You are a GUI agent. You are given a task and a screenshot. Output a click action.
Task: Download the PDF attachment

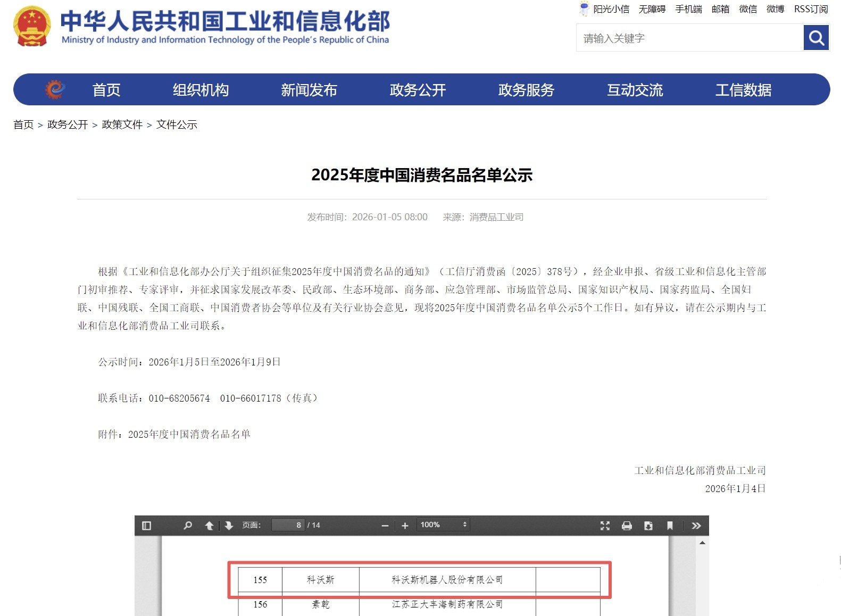click(x=648, y=526)
